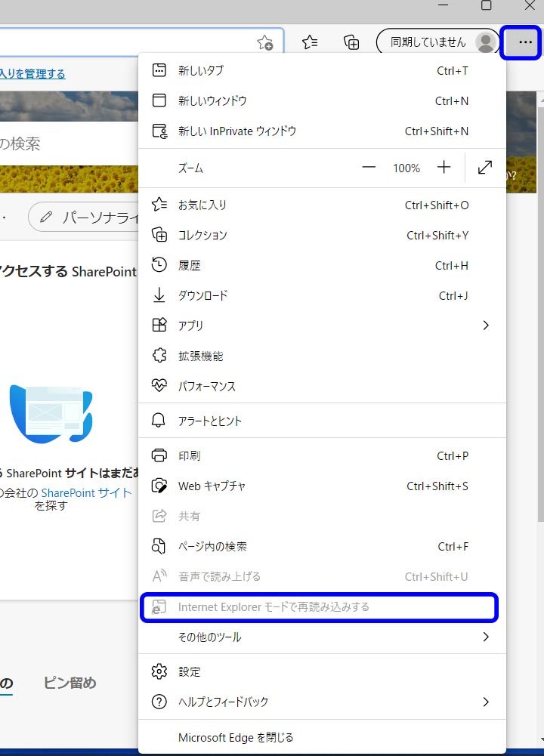The image size is (544, 756).
Task: Click the 共有 share entry
Action: [x=322, y=516]
